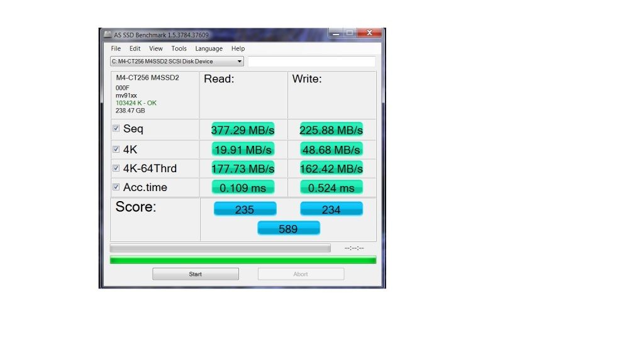Screen dimensions: 644x362
Task: Click the write access time 0.524 ms
Action: (331, 187)
